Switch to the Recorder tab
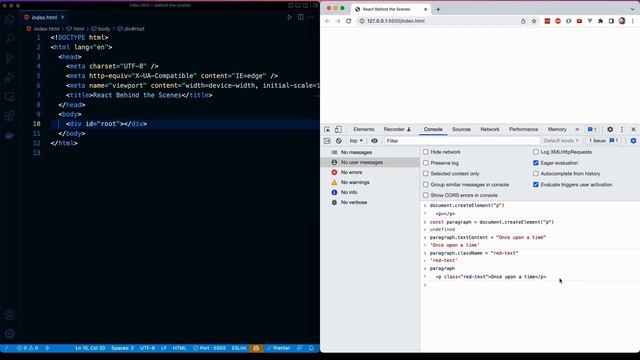 point(397,129)
